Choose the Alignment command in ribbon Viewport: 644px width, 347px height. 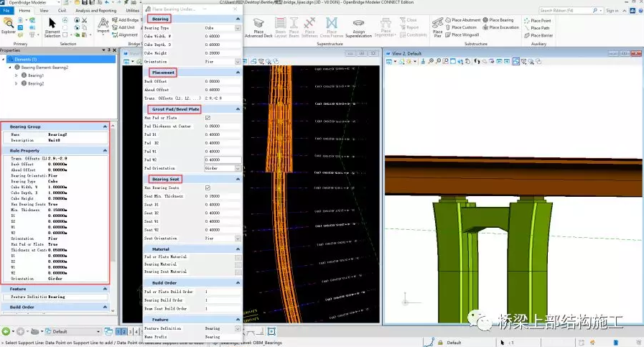point(125,35)
